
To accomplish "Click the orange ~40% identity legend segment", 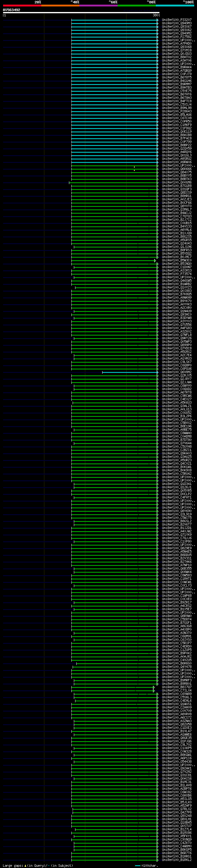I will click(60, 6).
